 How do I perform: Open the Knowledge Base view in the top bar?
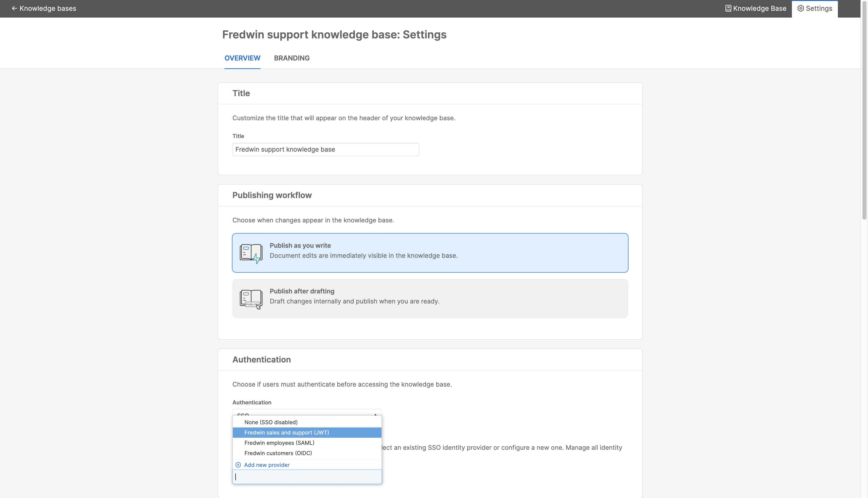[x=759, y=9]
